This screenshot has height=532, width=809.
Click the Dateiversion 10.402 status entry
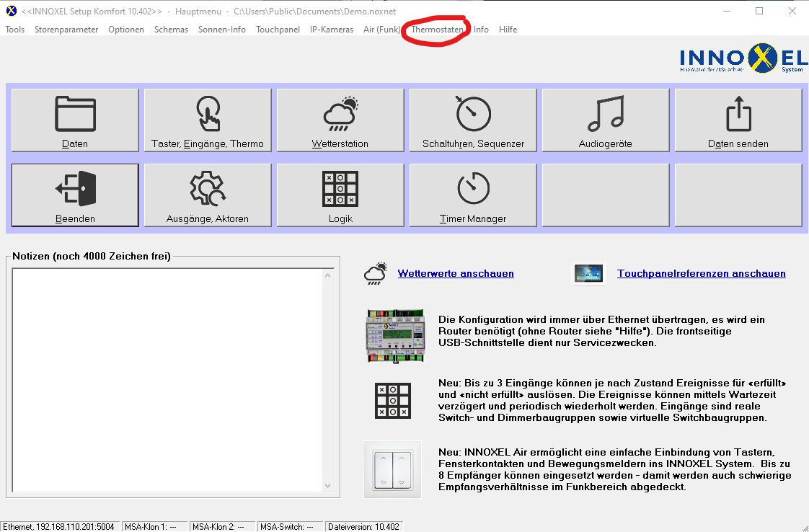tap(363, 527)
